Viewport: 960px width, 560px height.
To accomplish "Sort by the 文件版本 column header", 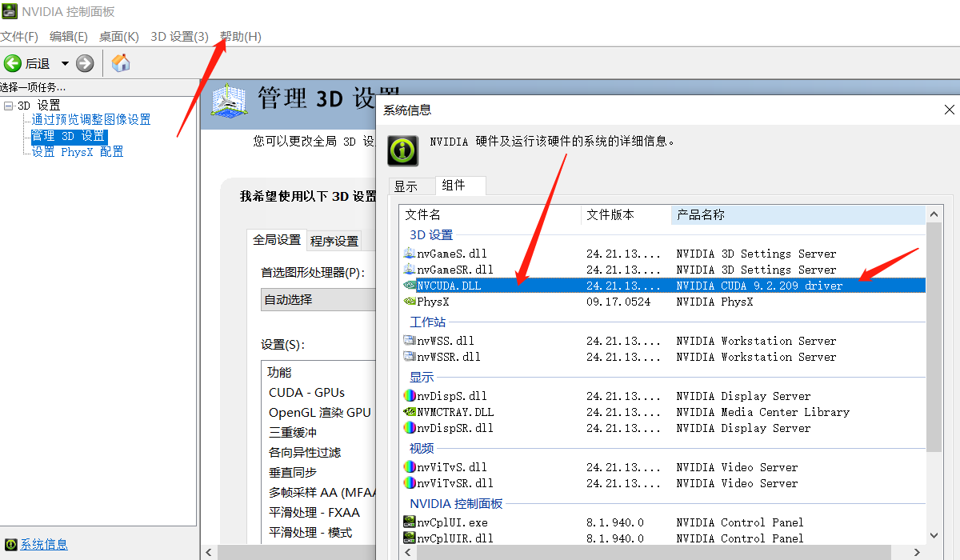I will pyautogui.click(x=626, y=214).
